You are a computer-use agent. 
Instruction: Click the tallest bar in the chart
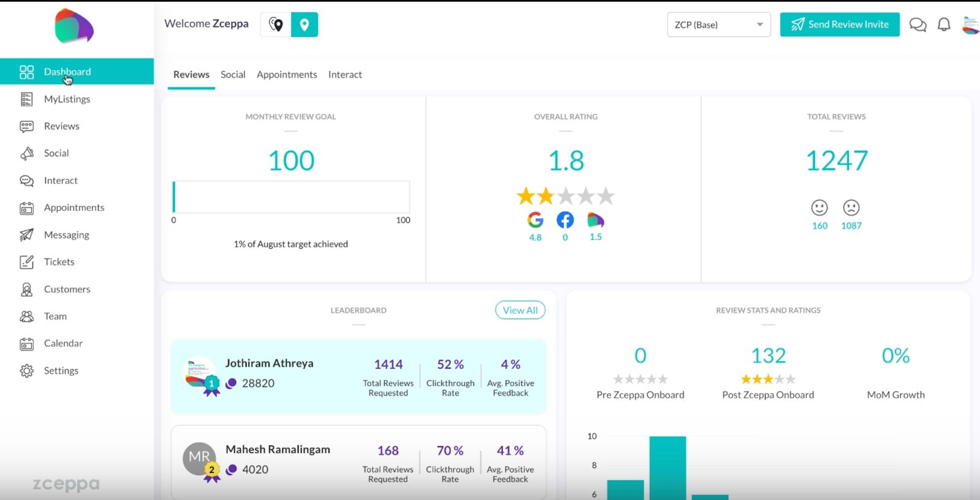[x=668, y=468]
